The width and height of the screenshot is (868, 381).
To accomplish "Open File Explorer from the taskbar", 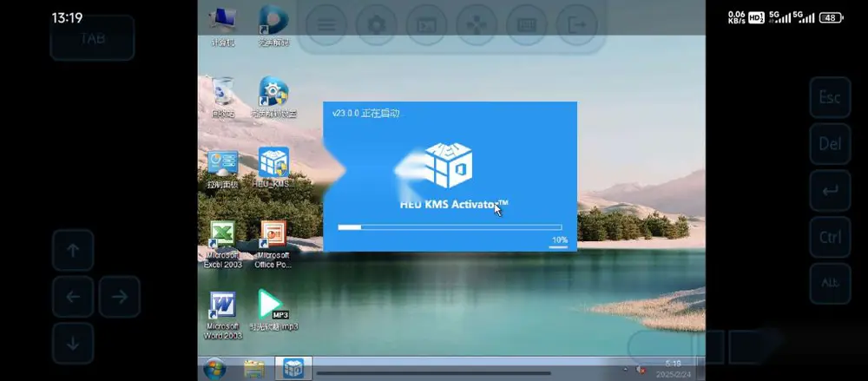I will 254,369.
